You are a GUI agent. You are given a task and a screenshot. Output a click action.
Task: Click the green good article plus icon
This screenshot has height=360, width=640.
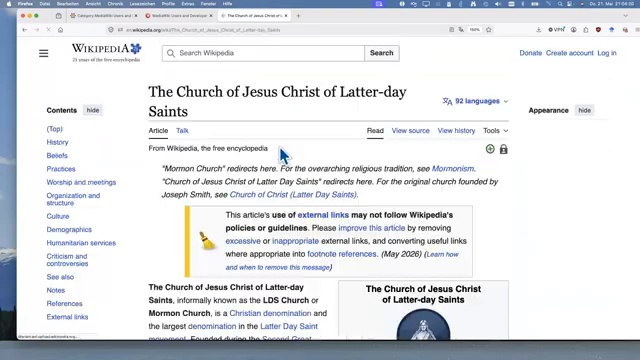click(x=490, y=149)
